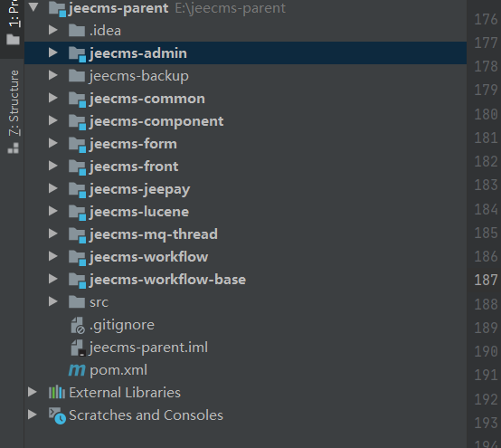Click the .gitignore file icon
The image size is (501, 448).
click(78, 325)
